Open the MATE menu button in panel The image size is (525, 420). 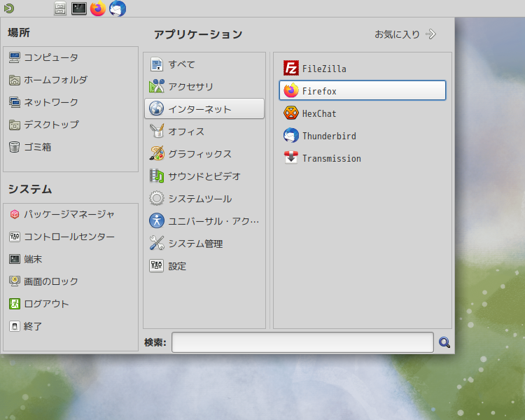click(9, 8)
